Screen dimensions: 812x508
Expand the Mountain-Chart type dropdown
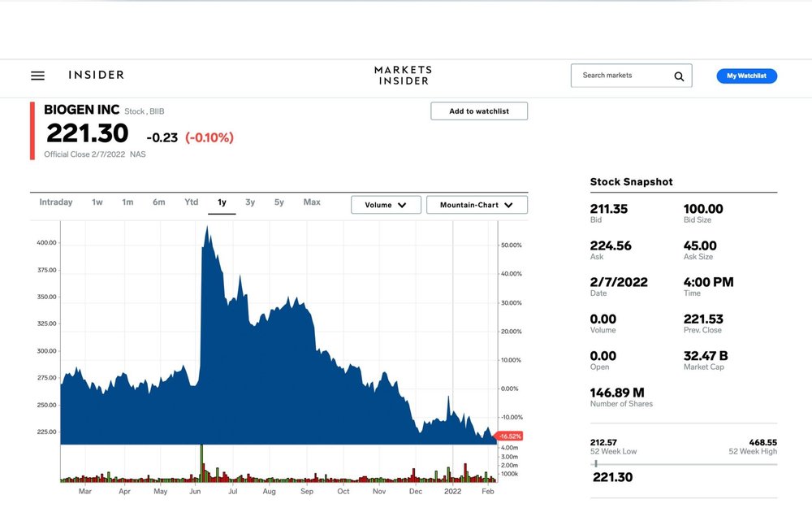[x=477, y=205]
